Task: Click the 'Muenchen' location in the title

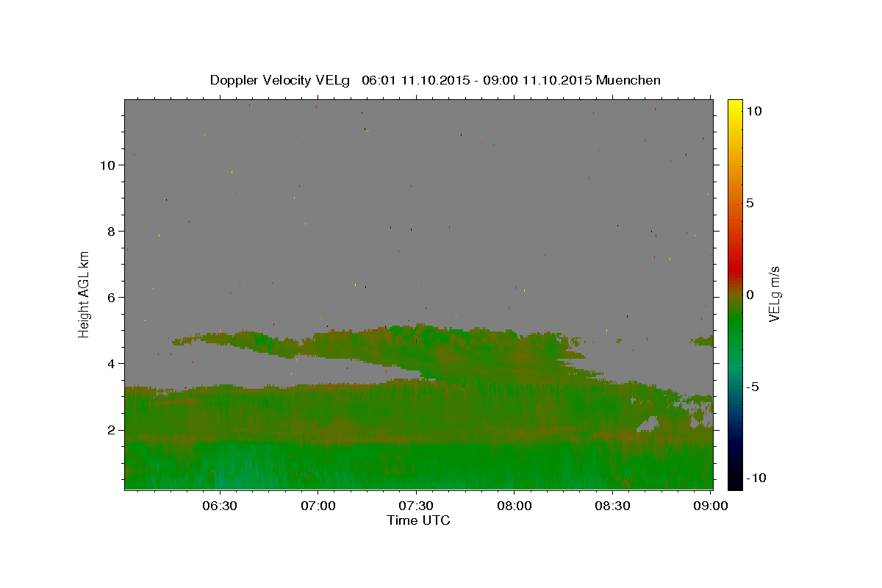Action: pos(628,80)
